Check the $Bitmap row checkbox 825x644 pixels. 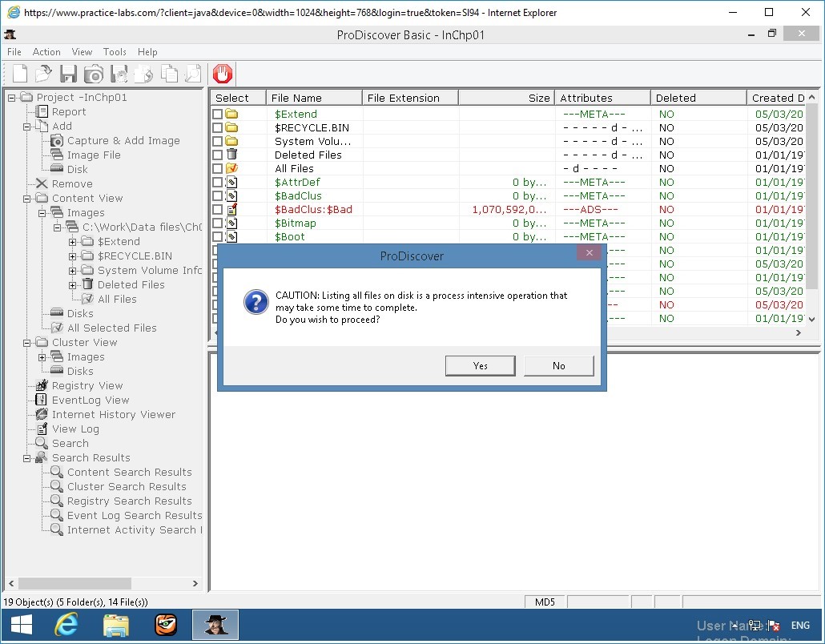pyautogui.click(x=217, y=223)
